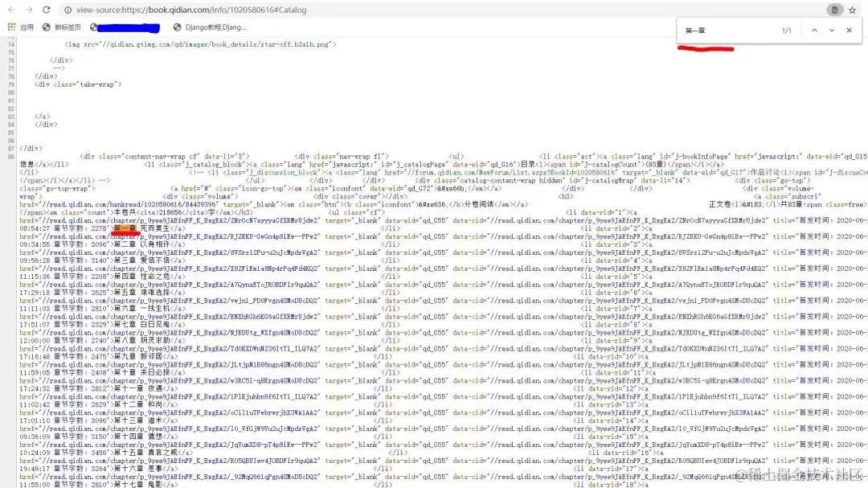This screenshot has height=488, width=868.
Task: Bookmark this page with the star icon
Action: pyautogui.click(x=853, y=10)
